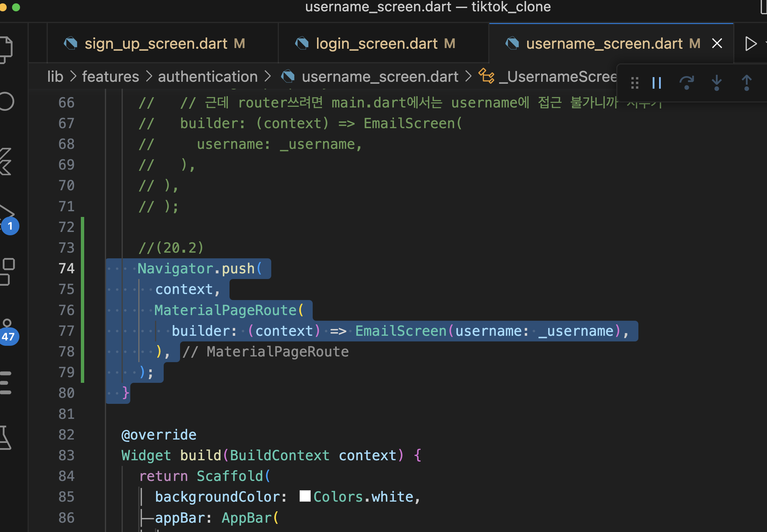Screen dimensions: 767x532
Task: Open the authentication breadcrumb folder
Action: (x=207, y=77)
